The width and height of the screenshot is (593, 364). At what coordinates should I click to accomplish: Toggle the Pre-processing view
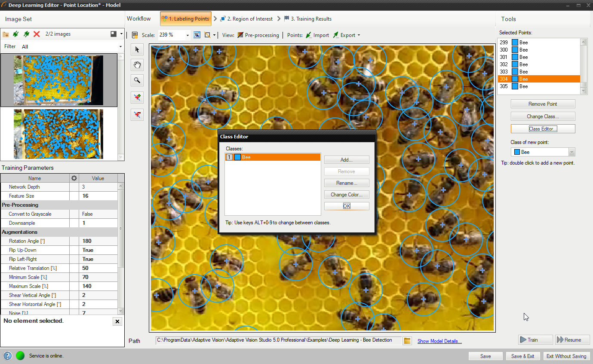pyautogui.click(x=258, y=35)
